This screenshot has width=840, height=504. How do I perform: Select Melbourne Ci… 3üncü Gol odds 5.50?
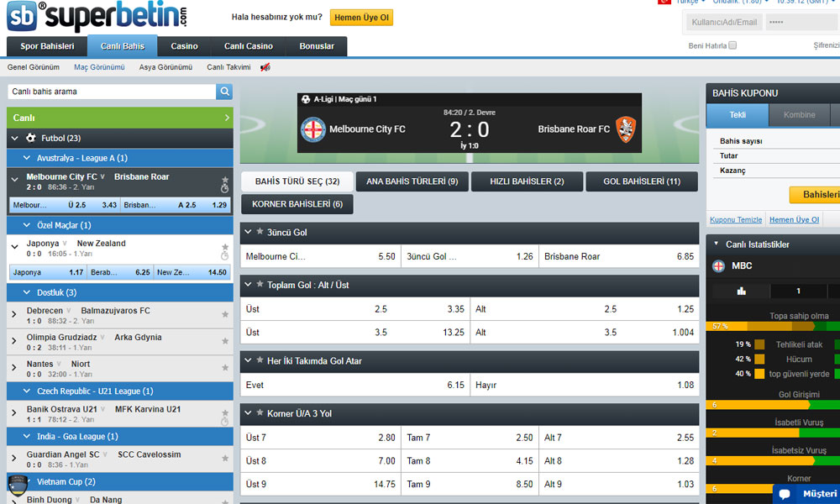pos(320,256)
